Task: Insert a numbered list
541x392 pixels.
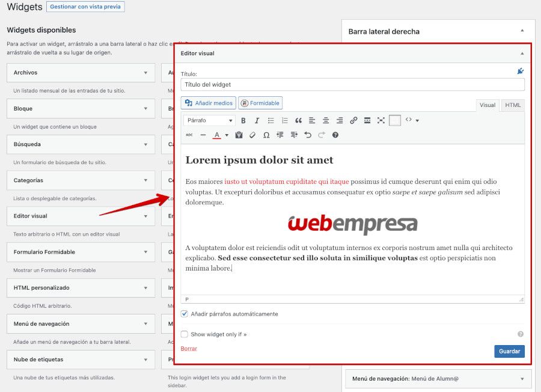Action: tap(285, 120)
